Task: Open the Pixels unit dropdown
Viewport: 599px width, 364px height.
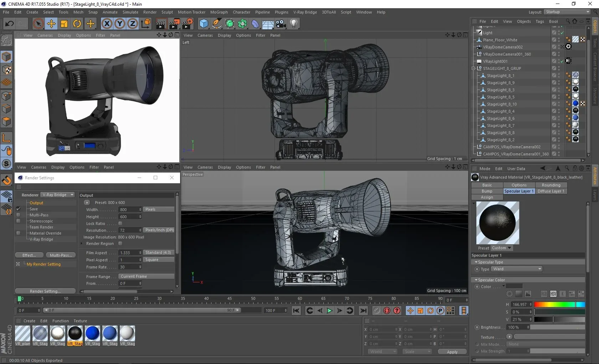Action: click(x=159, y=210)
